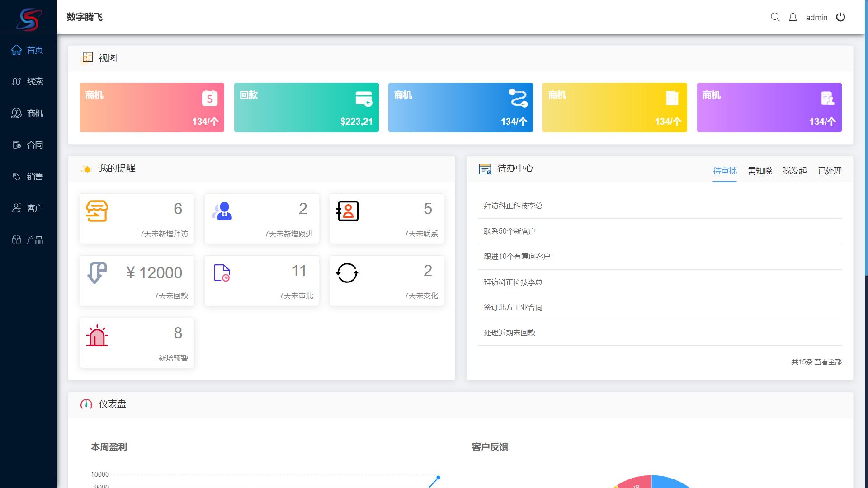868x488 pixels.
Task: Select the 线索 leads icon in sidebar
Action: coord(16,82)
